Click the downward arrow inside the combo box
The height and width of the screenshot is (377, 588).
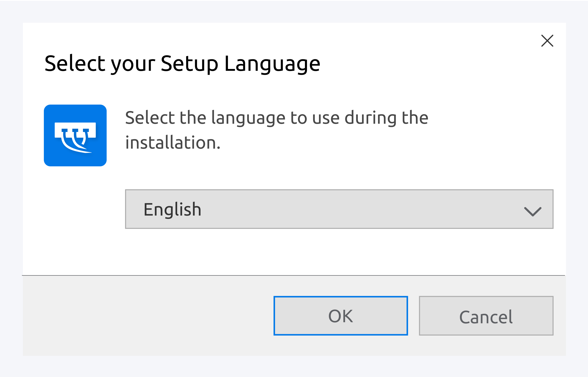tap(532, 209)
